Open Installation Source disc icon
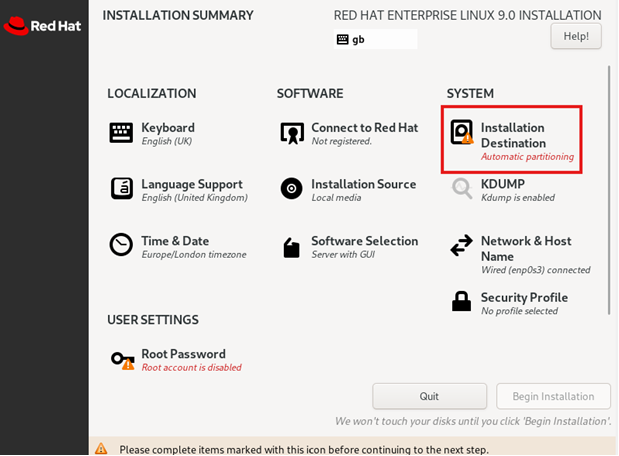Screen dimensions: 619x456 (x=291, y=188)
